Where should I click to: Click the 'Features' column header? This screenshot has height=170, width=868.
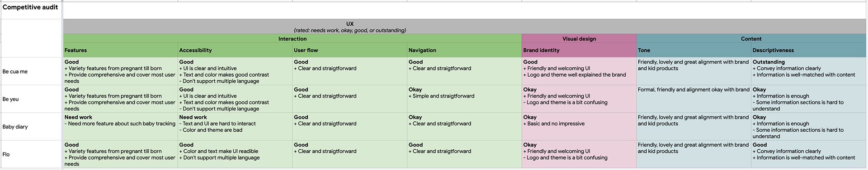pos(120,50)
